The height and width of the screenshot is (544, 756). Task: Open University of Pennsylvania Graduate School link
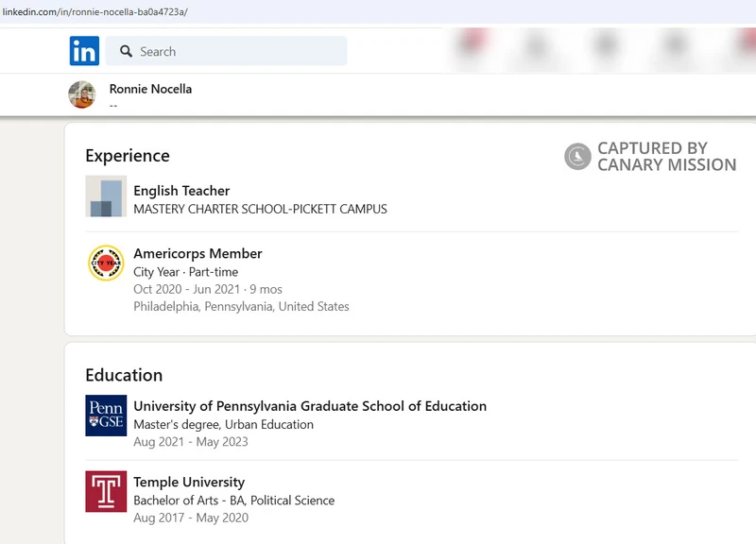click(x=310, y=406)
